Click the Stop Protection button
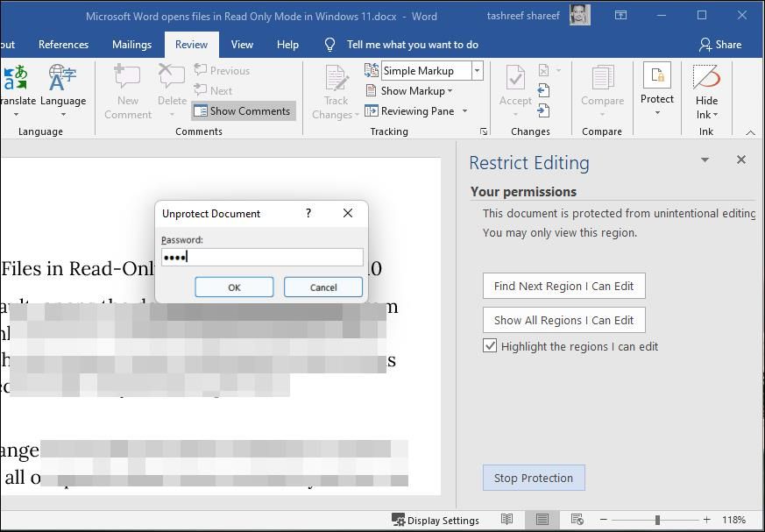 click(533, 478)
